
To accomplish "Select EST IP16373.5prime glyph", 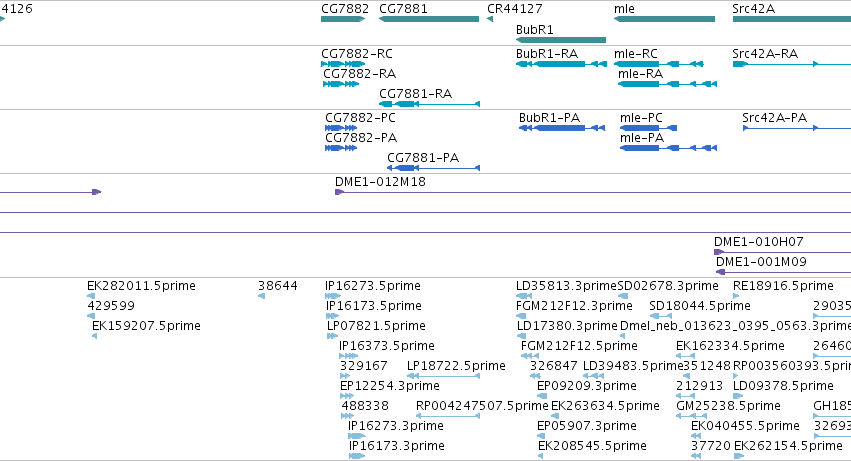I will point(348,356).
